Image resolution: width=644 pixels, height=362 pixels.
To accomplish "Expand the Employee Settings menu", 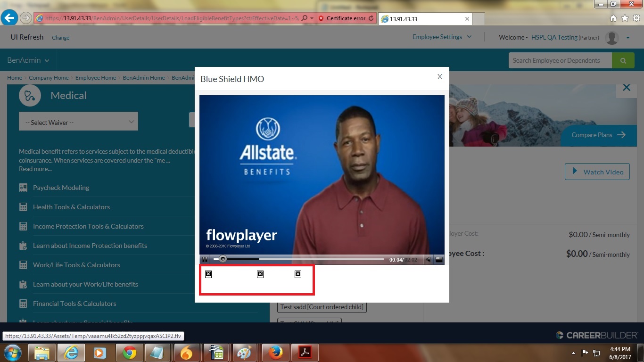I will coord(442,37).
